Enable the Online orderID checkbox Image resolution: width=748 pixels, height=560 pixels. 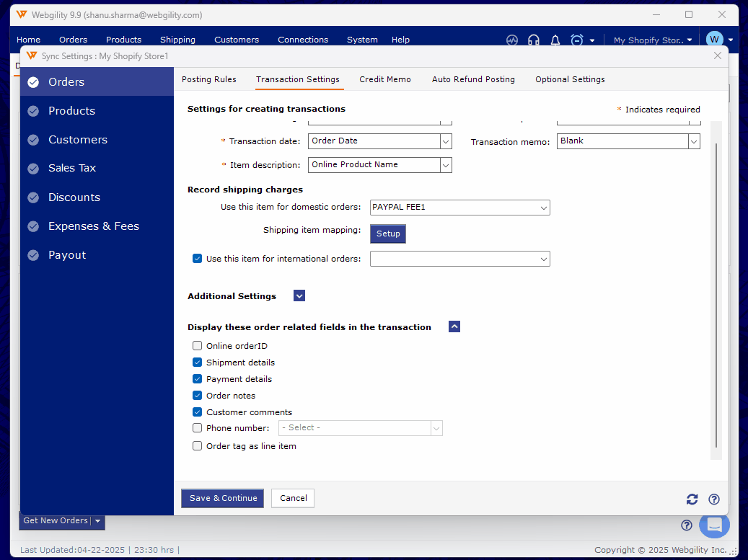pos(198,346)
